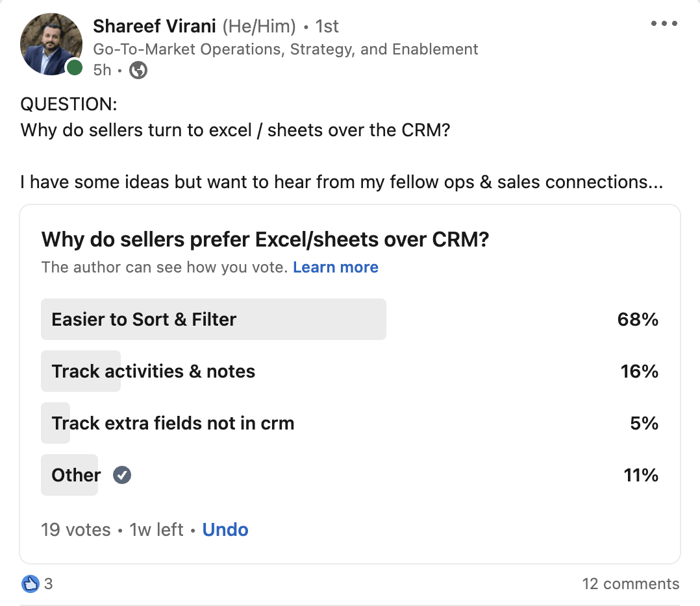The image size is (700, 606).
Task: Click the 5h post timestamp
Action: point(102,70)
